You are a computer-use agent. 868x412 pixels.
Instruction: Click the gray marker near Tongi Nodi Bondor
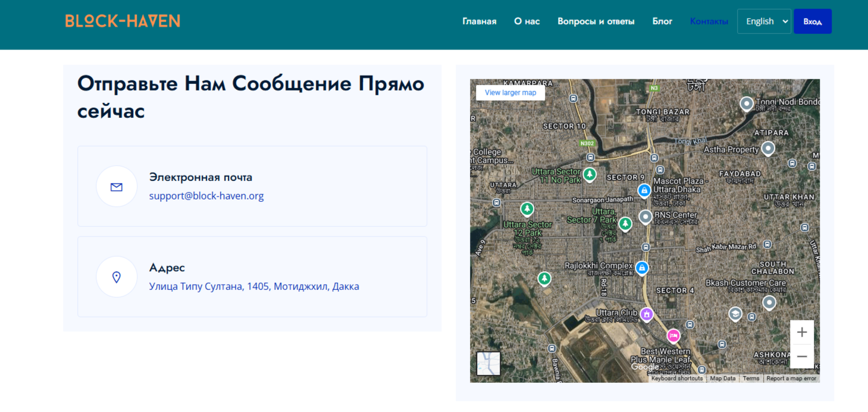746,104
